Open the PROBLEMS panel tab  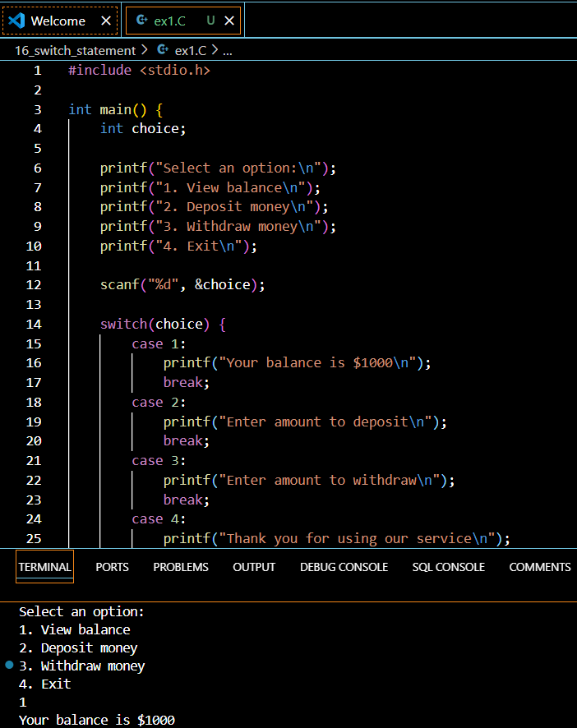pyautogui.click(x=181, y=567)
